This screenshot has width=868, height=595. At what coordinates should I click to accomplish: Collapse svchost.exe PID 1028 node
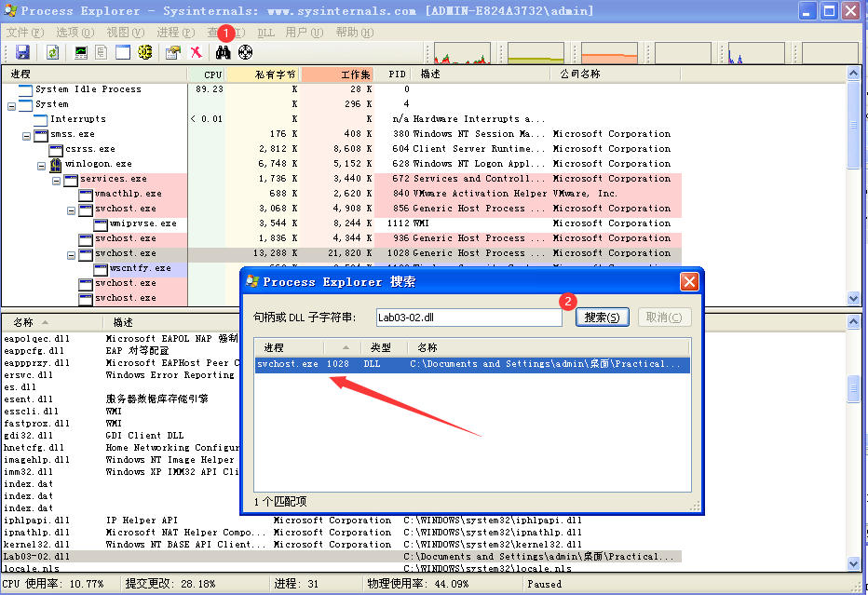pyautogui.click(x=71, y=256)
